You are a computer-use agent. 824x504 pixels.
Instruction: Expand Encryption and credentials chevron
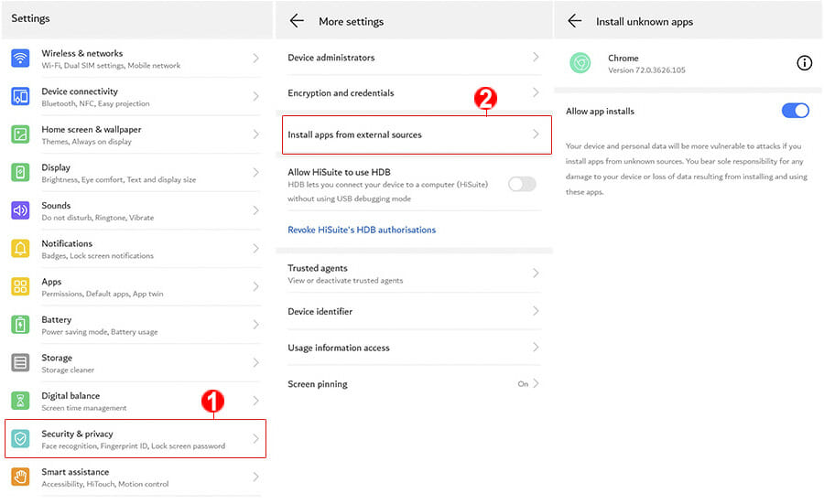(536, 92)
